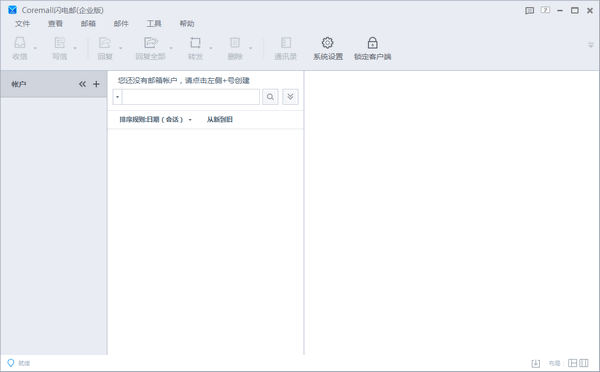This screenshot has height=372, width=600.
Task: Expand the toolbar overflow arrow
Action: pyautogui.click(x=591, y=45)
